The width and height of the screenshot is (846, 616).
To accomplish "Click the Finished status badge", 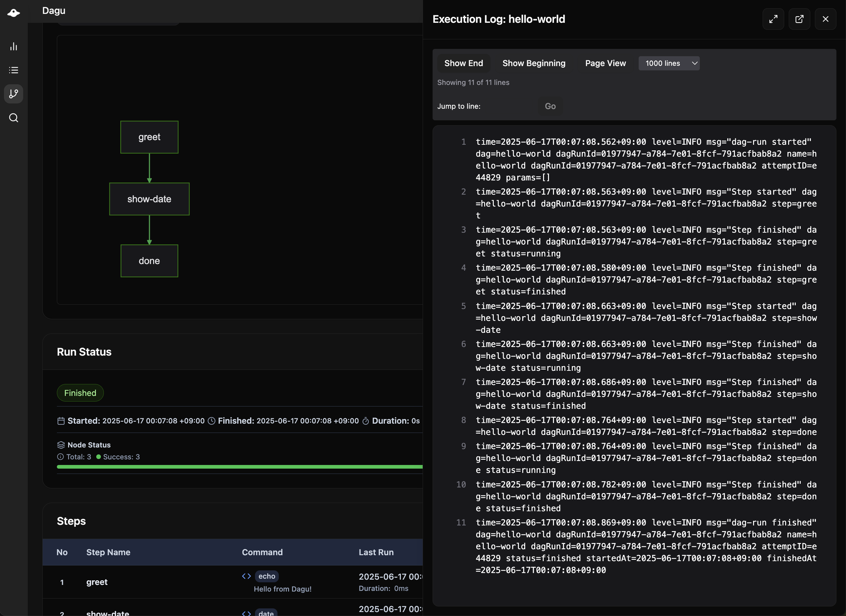I will tap(80, 393).
